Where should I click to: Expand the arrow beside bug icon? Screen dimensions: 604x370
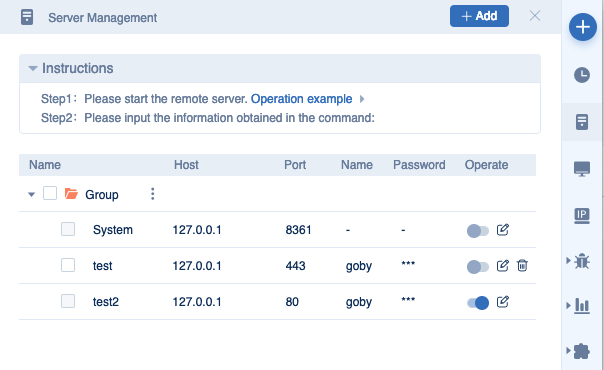(x=568, y=261)
